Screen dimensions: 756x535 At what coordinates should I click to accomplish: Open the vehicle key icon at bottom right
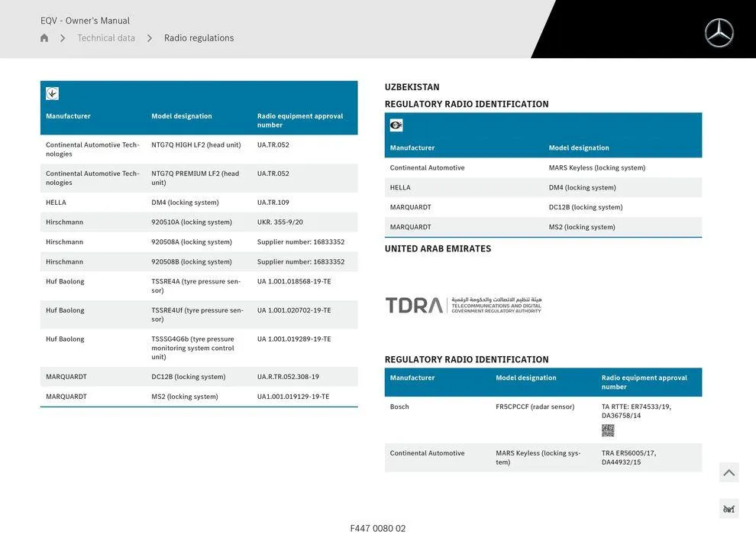pos(728,507)
